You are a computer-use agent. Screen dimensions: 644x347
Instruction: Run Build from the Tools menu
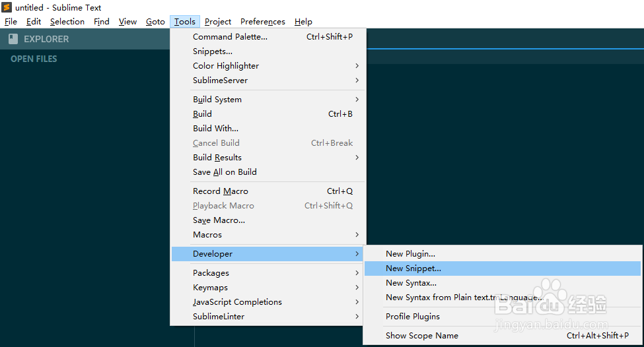click(x=268, y=114)
